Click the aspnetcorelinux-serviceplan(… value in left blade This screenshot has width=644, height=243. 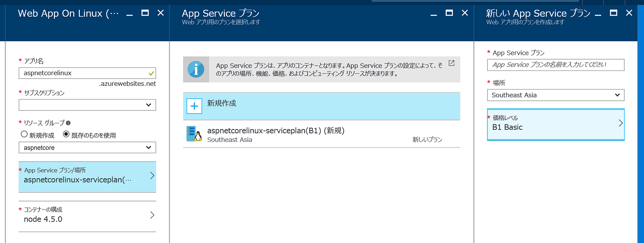click(x=78, y=180)
